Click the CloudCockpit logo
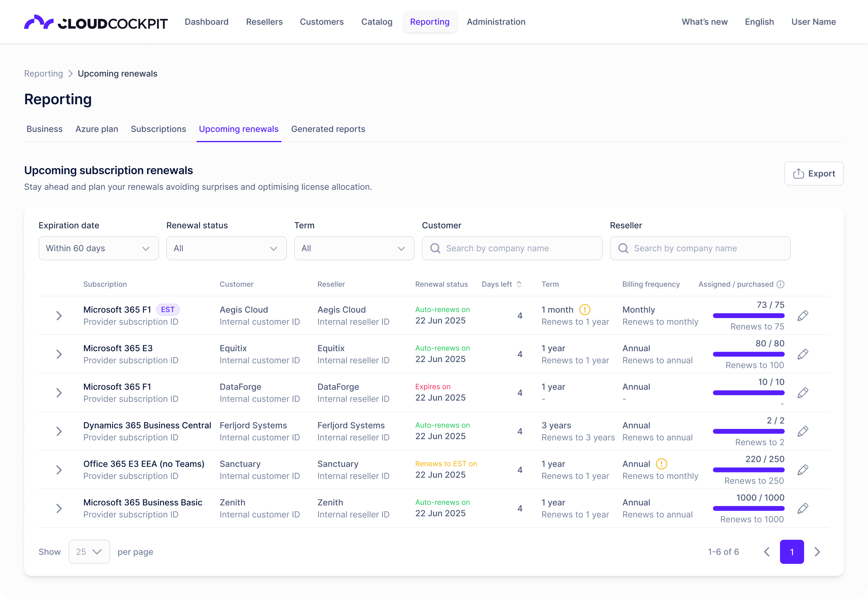 [96, 22]
